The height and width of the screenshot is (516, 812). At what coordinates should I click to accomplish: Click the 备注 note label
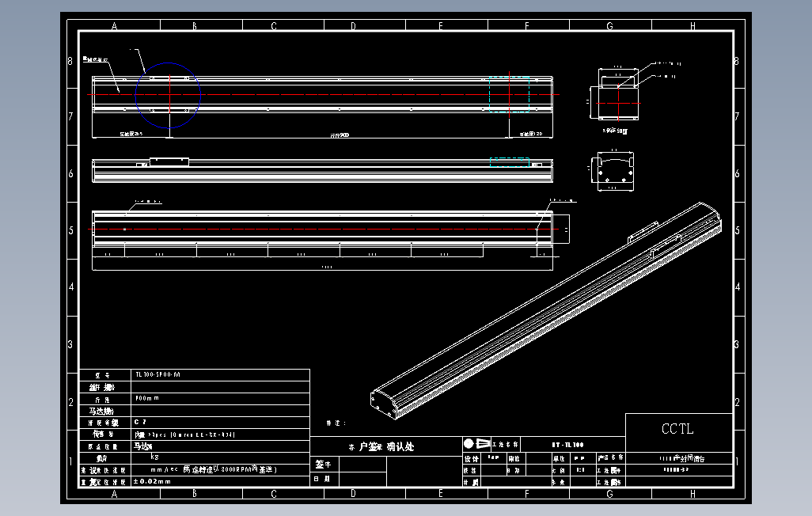click(336, 423)
